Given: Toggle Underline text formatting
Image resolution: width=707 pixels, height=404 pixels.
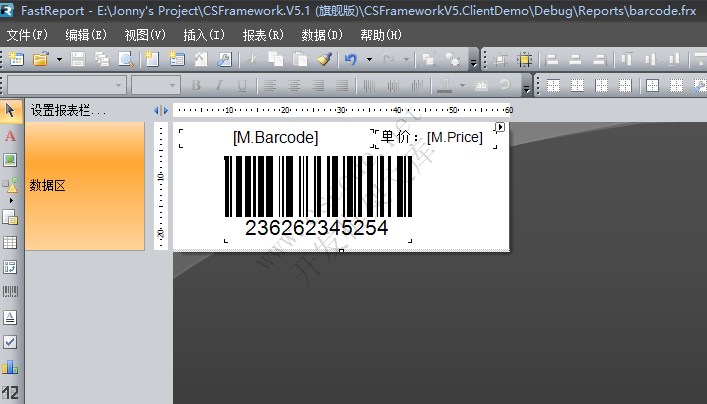Looking at the screenshot, I should [242, 85].
